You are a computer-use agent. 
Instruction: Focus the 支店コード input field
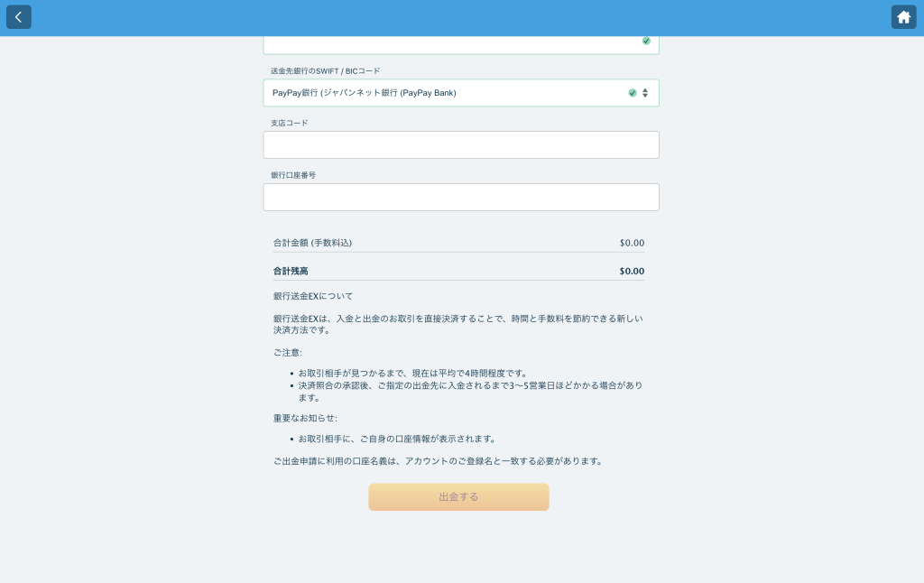point(461,144)
